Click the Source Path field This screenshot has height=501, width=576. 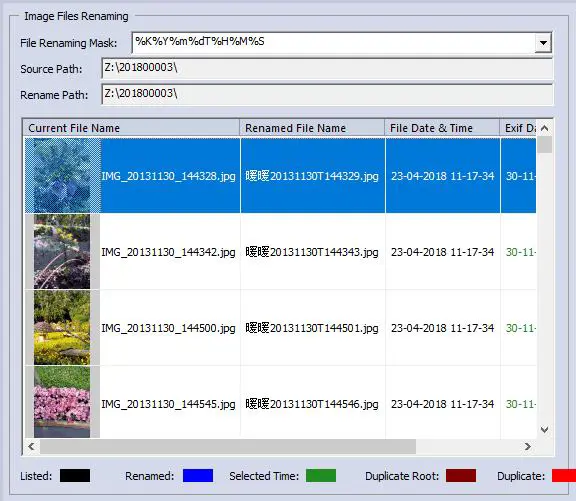click(327, 69)
